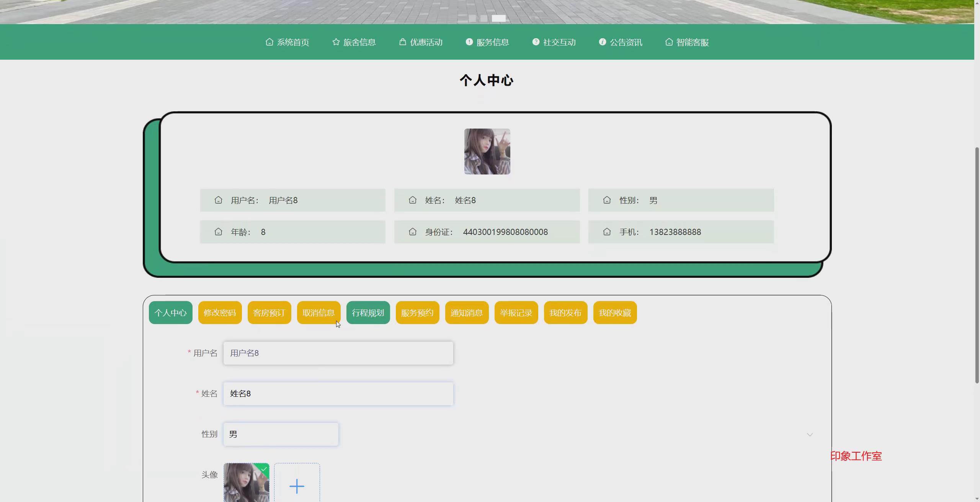Click the 智能客服 icon
This screenshot has width=980, height=502.
(669, 42)
